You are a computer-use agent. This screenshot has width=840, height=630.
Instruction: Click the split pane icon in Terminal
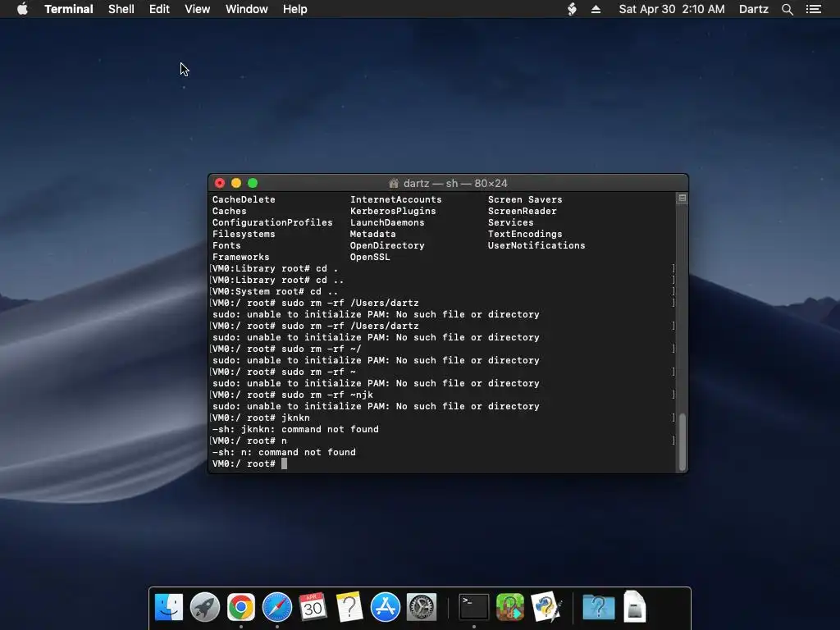tap(682, 199)
